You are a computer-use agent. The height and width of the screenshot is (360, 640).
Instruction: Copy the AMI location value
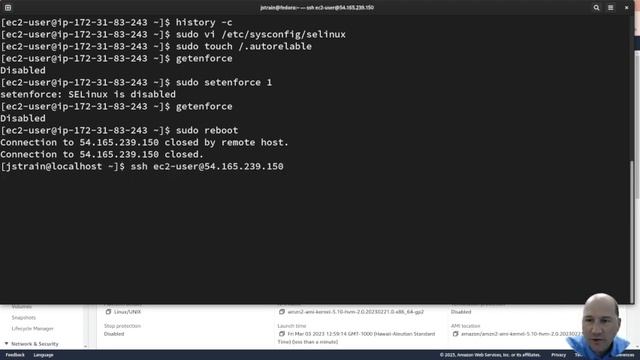pyautogui.click(x=456, y=333)
